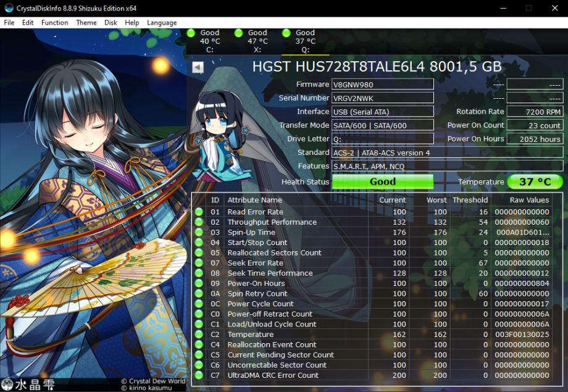The height and width of the screenshot is (392, 568).
Task: Click the Interface field USB (Serial ATA)
Action: tap(383, 112)
